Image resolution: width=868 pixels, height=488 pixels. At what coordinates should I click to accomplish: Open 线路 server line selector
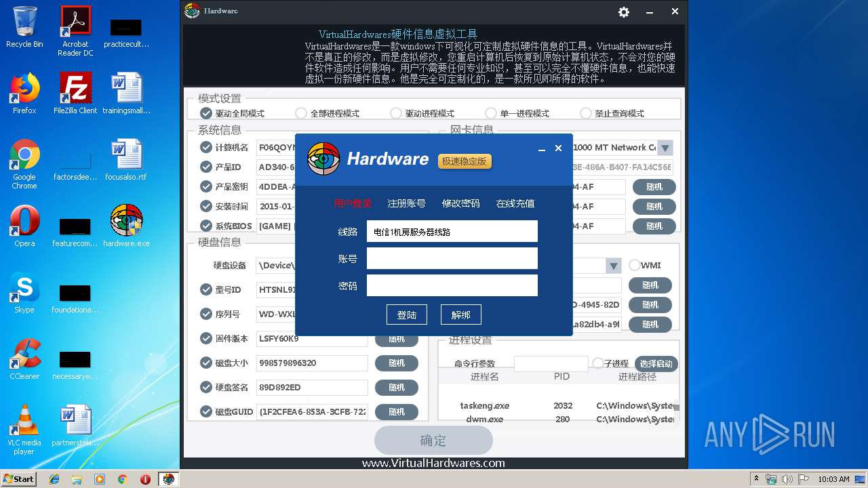tap(452, 231)
